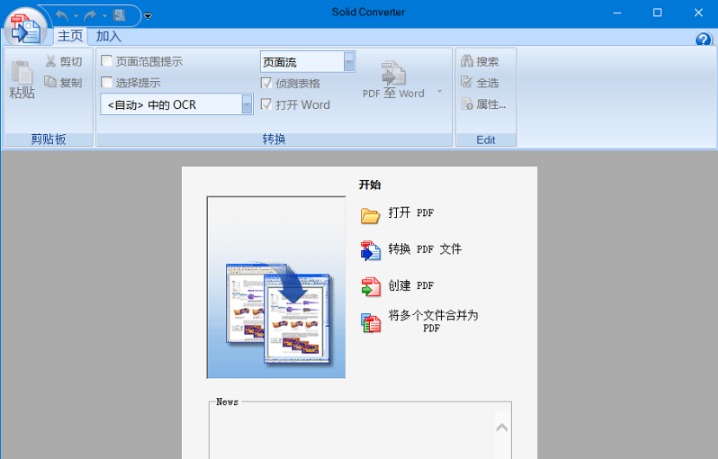This screenshot has width=718, height=459.
Task: Click the 转换 PDF 文件 link text
Action: 425,249
